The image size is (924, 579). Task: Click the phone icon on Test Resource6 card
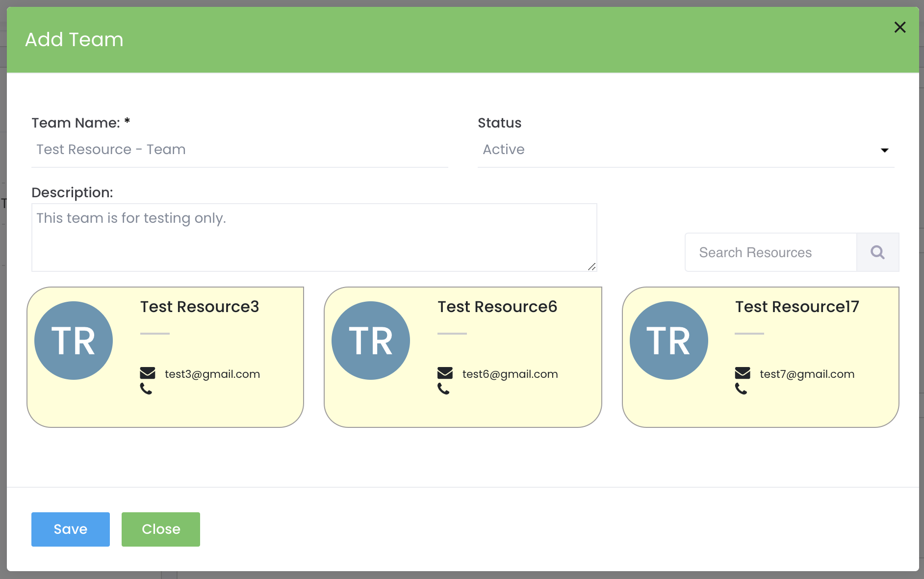[443, 389]
